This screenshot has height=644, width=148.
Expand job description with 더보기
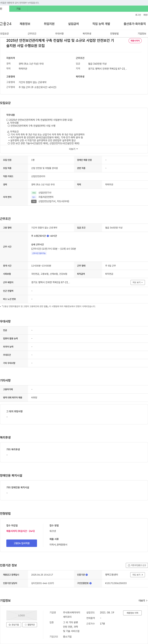74,149
